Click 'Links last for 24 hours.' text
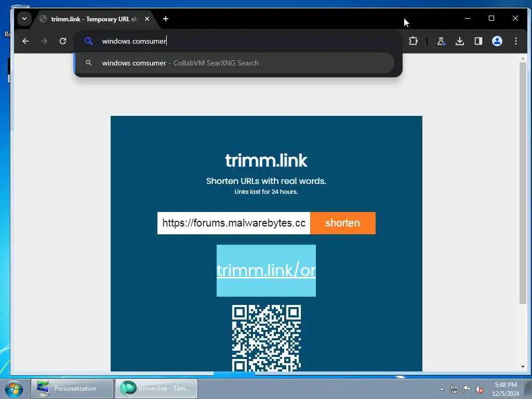The height and width of the screenshot is (399, 532). [267, 192]
